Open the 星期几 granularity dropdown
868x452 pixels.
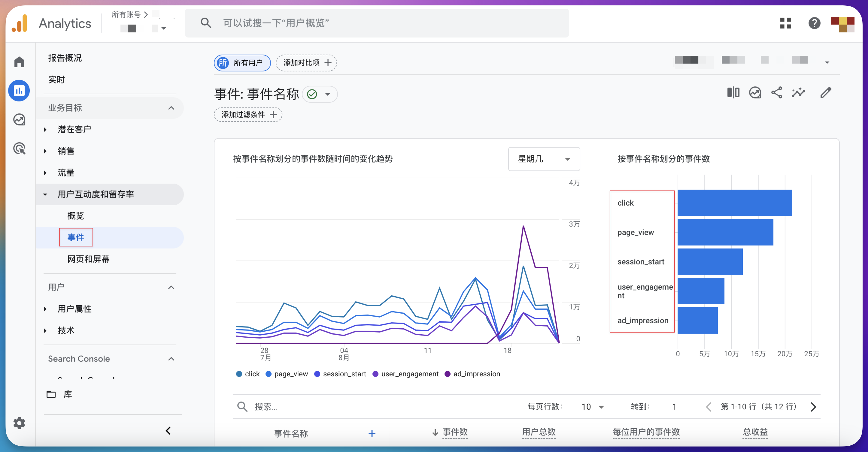click(x=544, y=159)
